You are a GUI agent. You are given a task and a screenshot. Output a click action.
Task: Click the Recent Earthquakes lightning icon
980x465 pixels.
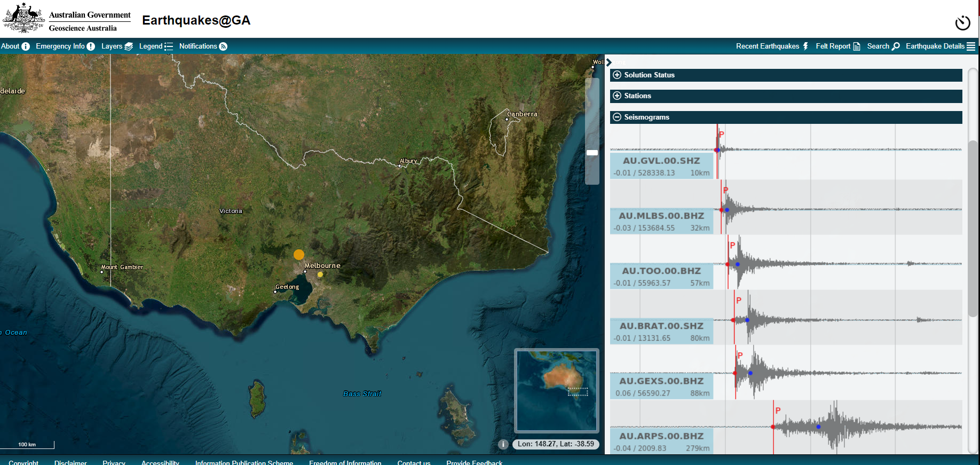pos(805,46)
